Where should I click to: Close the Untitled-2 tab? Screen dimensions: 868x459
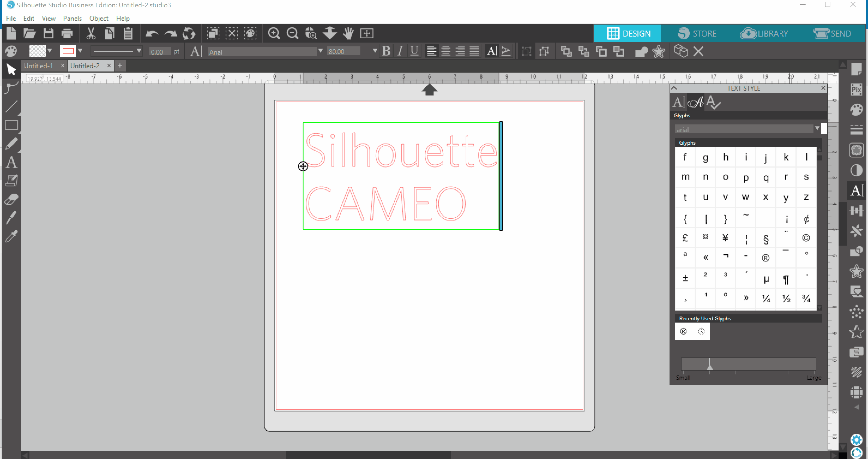coord(109,66)
